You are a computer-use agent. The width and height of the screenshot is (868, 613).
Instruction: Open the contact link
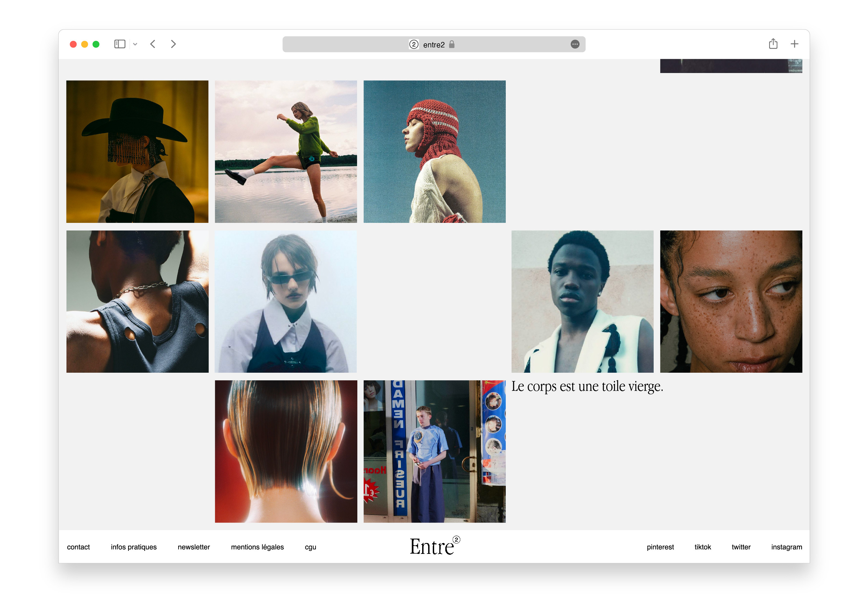(78, 547)
